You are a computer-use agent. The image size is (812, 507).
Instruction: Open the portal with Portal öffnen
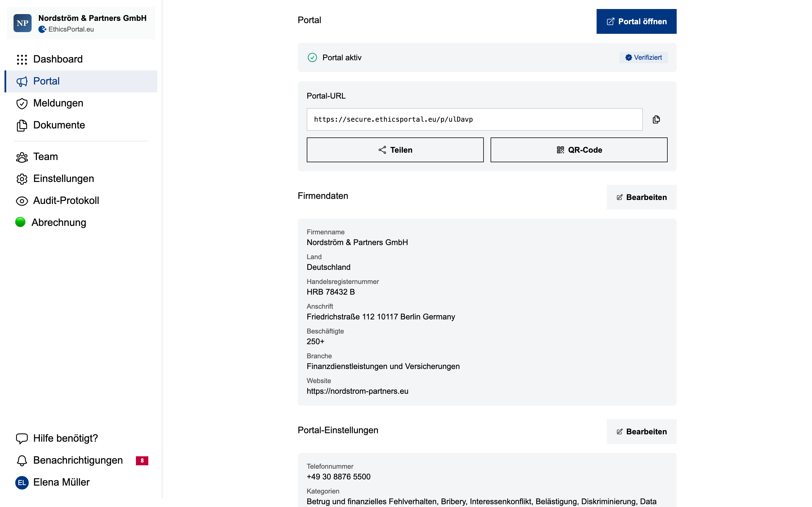coord(636,21)
